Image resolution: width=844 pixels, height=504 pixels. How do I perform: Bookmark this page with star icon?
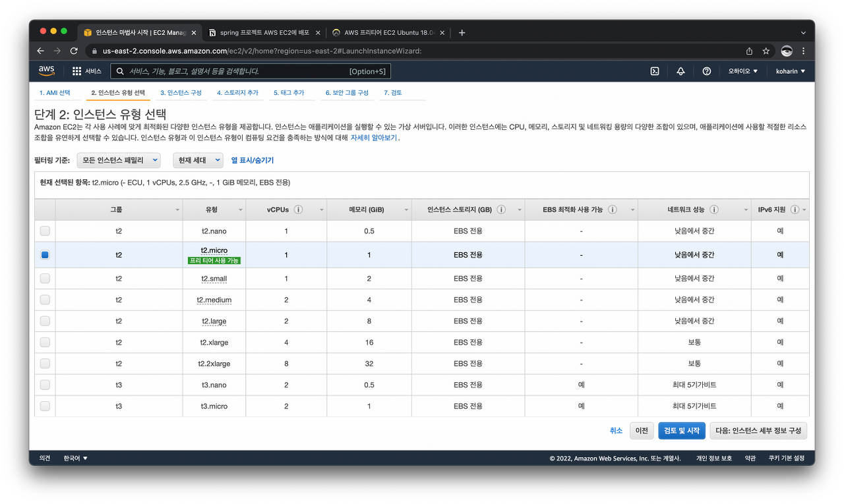coord(766,51)
